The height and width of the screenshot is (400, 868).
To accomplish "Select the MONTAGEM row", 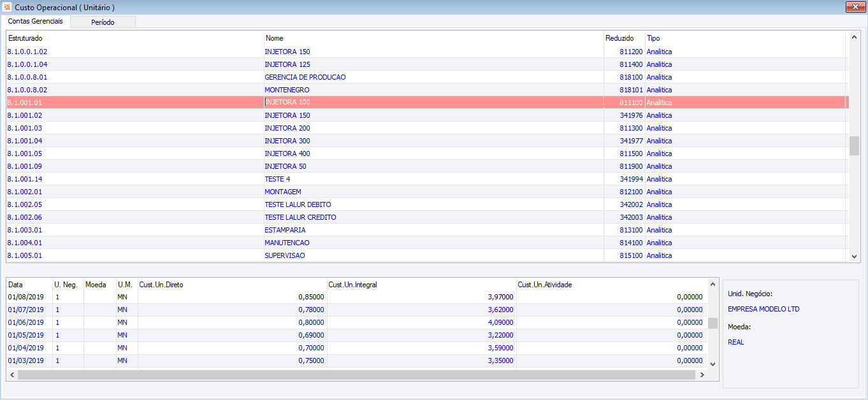I will click(x=427, y=192).
